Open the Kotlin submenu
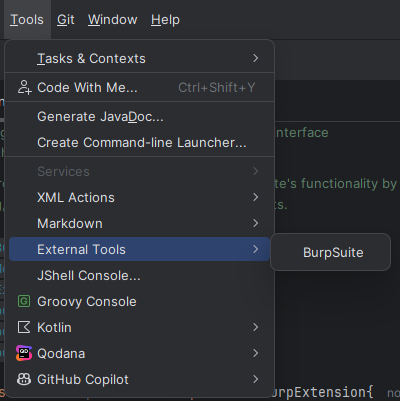 click(x=139, y=327)
